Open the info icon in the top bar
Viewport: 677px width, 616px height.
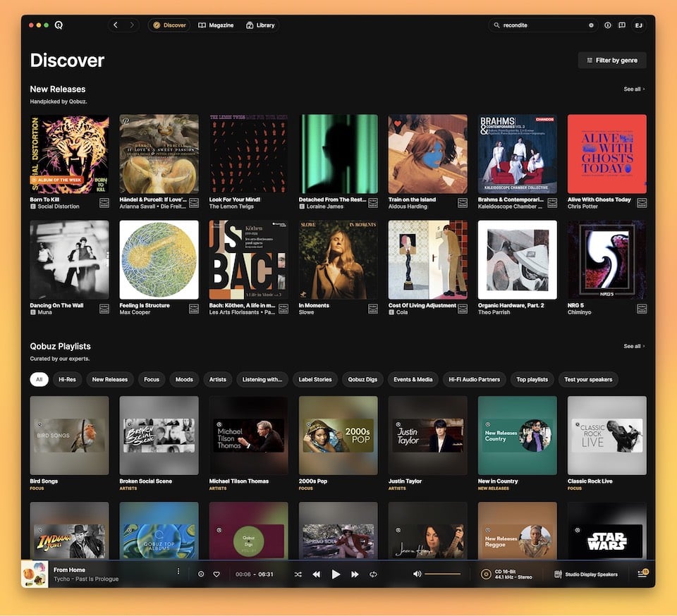pyautogui.click(x=607, y=25)
